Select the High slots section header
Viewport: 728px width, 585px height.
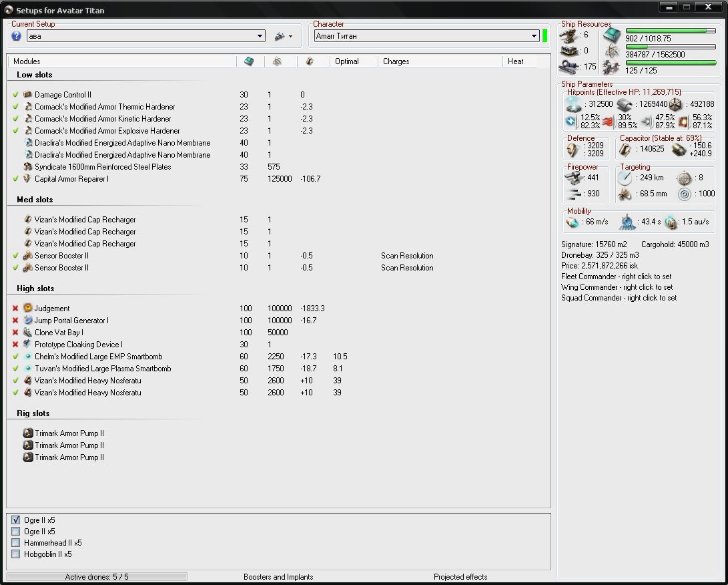[x=35, y=288]
